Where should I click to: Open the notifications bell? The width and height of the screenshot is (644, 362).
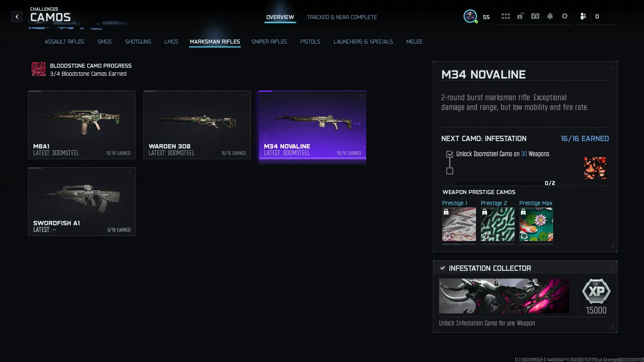(x=550, y=16)
